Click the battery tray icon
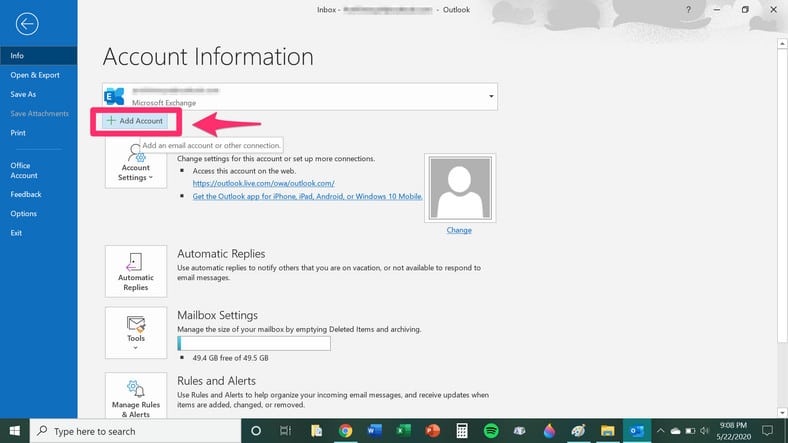788x443 pixels. click(691, 431)
